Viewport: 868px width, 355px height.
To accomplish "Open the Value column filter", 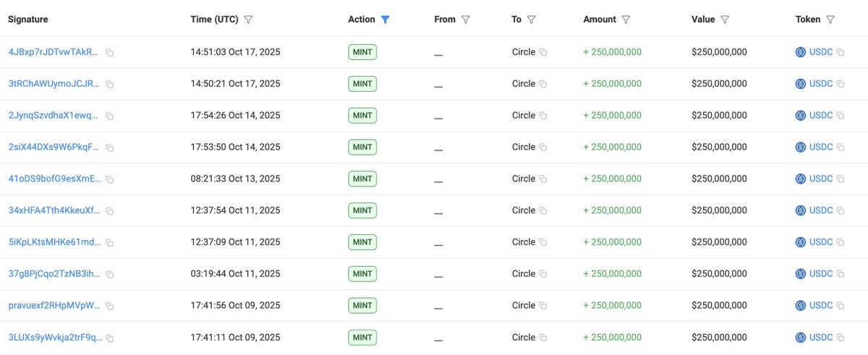I will (724, 20).
